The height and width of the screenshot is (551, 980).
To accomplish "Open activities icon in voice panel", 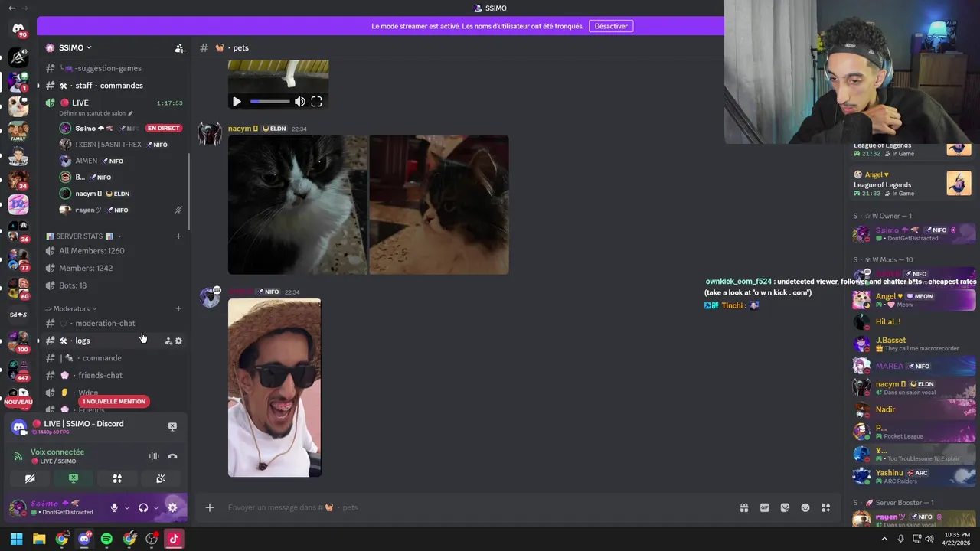I will pos(117,478).
